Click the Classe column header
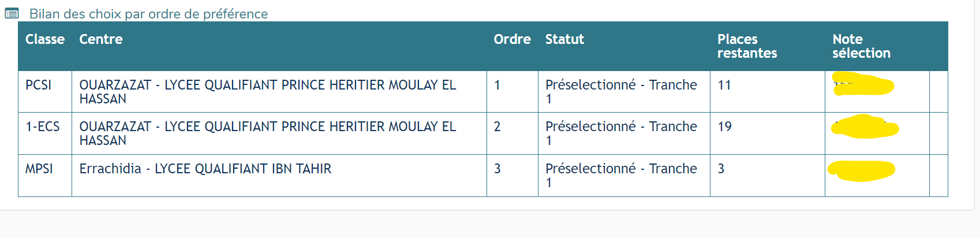980x238 pixels. 45,39
